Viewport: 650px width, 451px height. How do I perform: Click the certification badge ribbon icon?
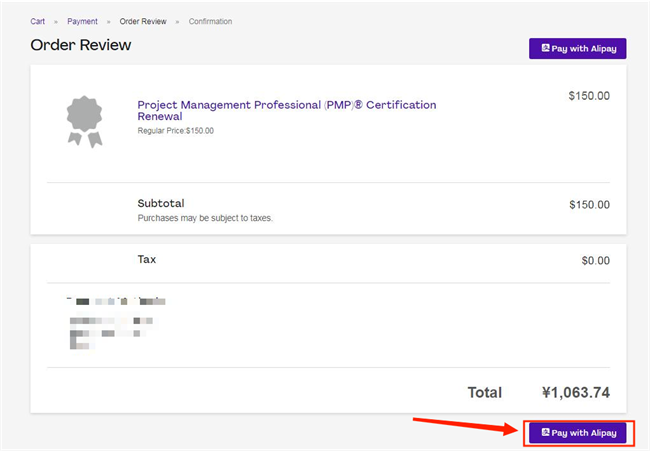(85, 122)
